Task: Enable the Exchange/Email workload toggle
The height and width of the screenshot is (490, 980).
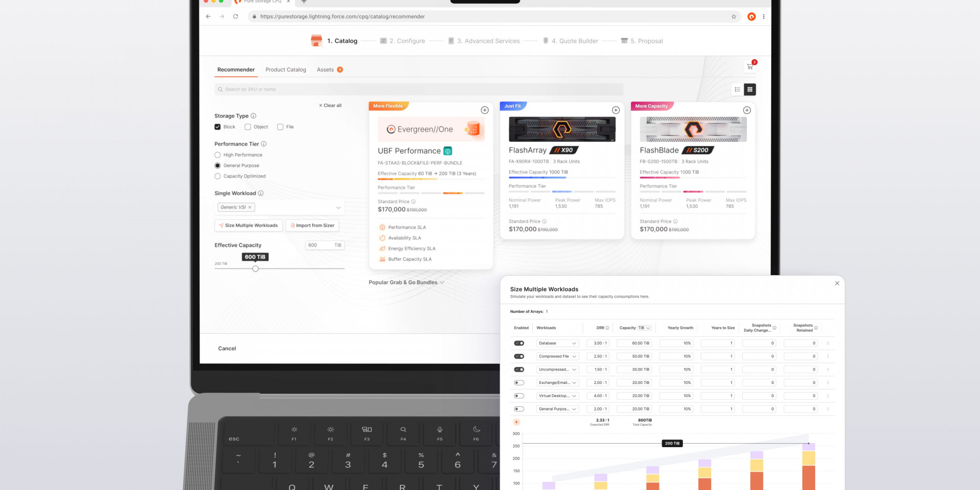Action: [x=519, y=383]
